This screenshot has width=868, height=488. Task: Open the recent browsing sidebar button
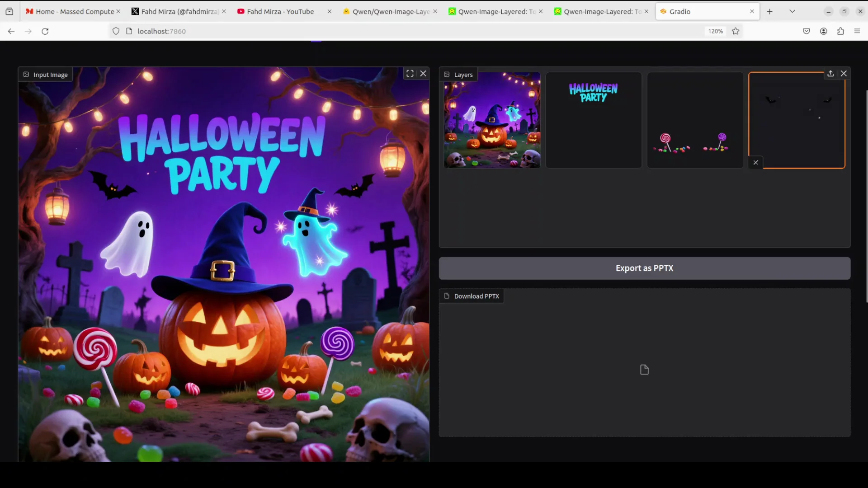coord(9,11)
